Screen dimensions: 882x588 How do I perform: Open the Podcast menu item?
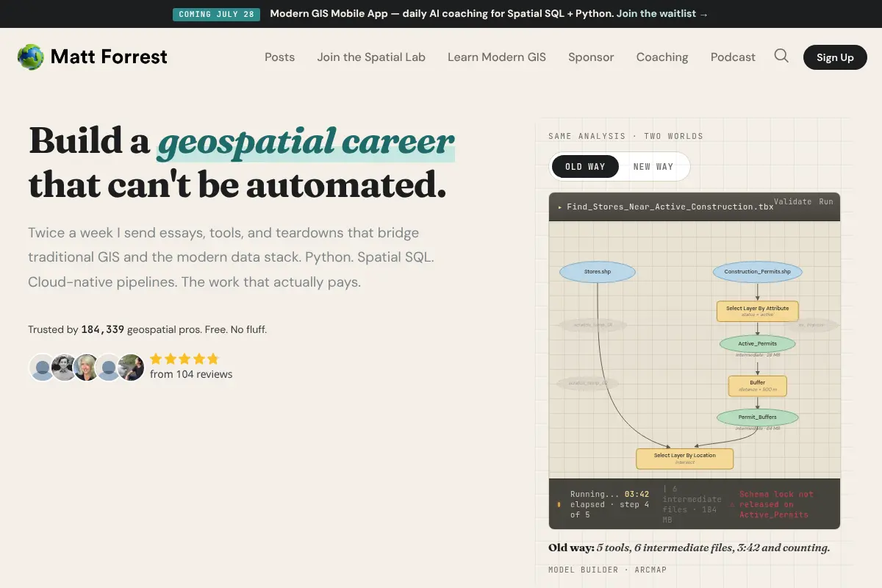click(x=733, y=57)
